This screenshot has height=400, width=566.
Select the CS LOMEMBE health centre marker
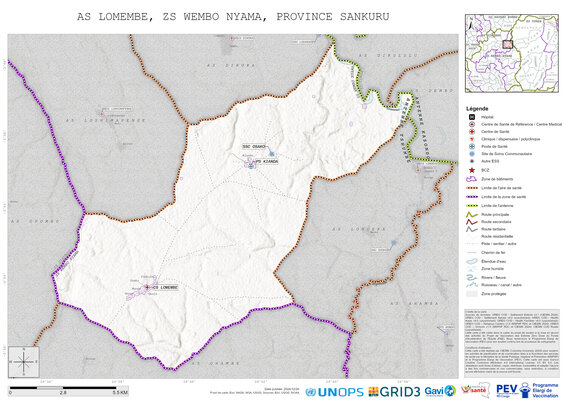147,287
